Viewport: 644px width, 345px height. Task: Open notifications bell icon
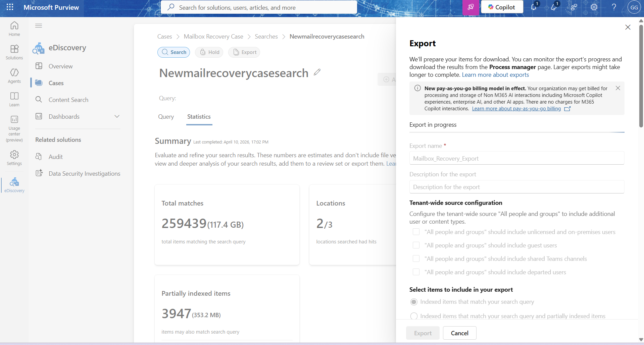(x=534, y=7)
